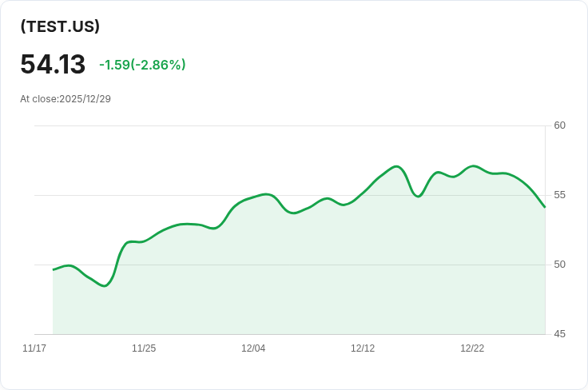Select the 12/12 x-axis date

point(363,348)
